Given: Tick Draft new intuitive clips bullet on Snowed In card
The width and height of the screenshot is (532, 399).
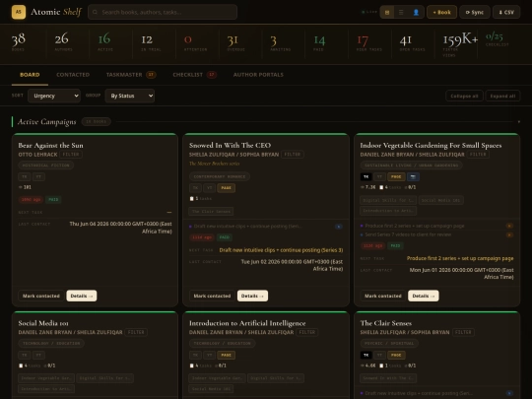Looking at the screenshot, I should 191,227.
